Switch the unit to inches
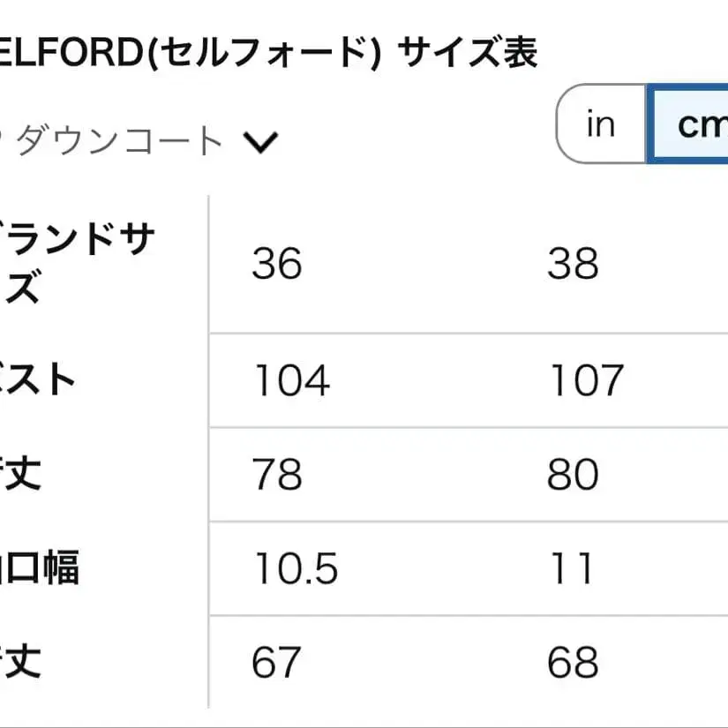The image size is (728, 728). (600, 124)
